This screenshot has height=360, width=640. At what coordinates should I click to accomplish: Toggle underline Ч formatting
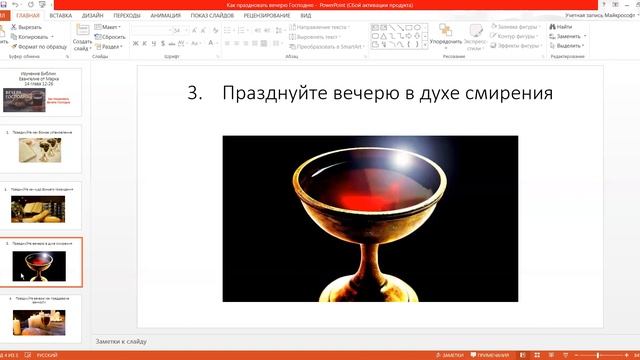coord(154,43)
